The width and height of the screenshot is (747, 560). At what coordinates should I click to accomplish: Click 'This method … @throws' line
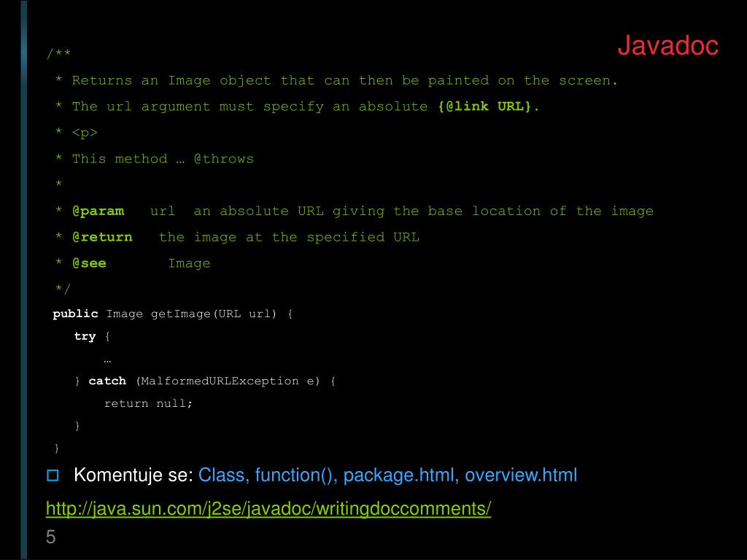163,158
